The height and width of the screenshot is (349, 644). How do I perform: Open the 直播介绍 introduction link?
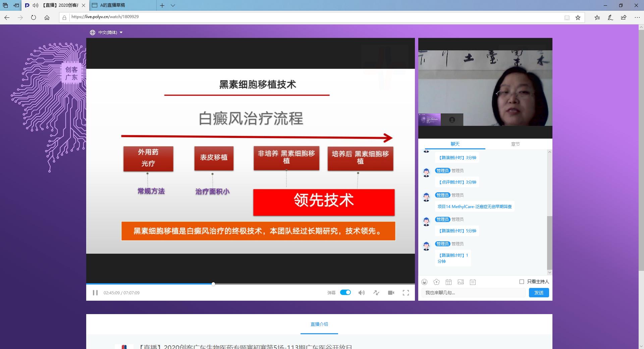pos(319,324)
